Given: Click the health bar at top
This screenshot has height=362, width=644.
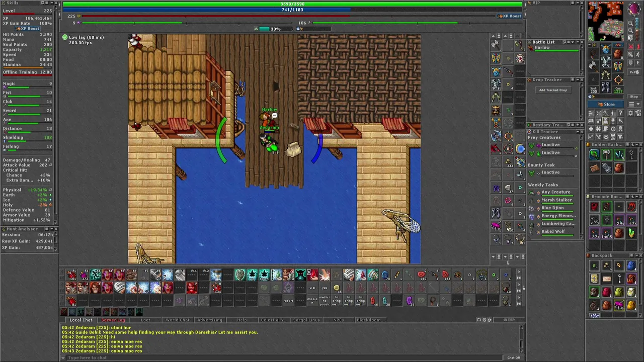Looking at the screenshot, I should 292,4.
